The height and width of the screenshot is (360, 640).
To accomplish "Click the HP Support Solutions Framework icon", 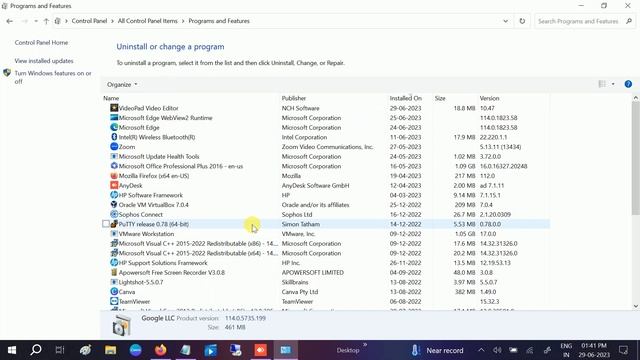I will pos(114,263).
